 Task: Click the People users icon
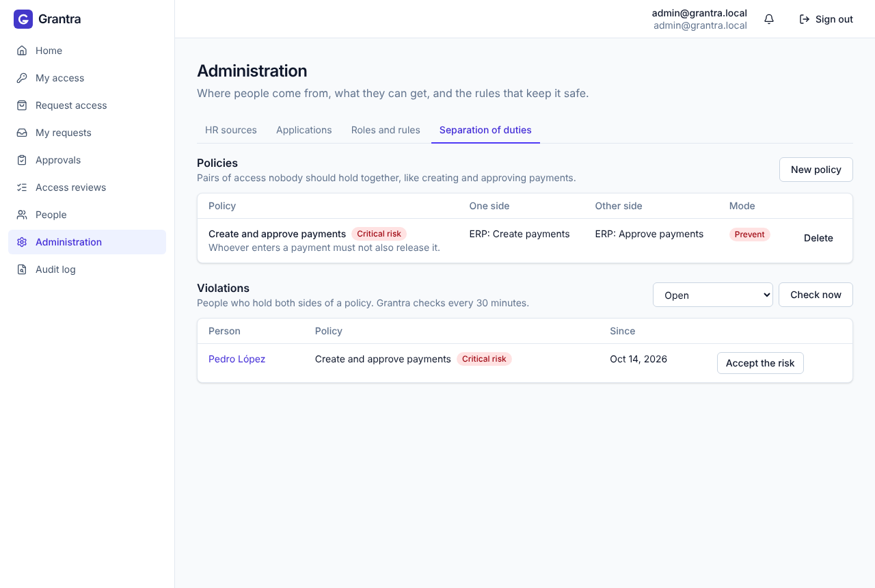(22, 215)
